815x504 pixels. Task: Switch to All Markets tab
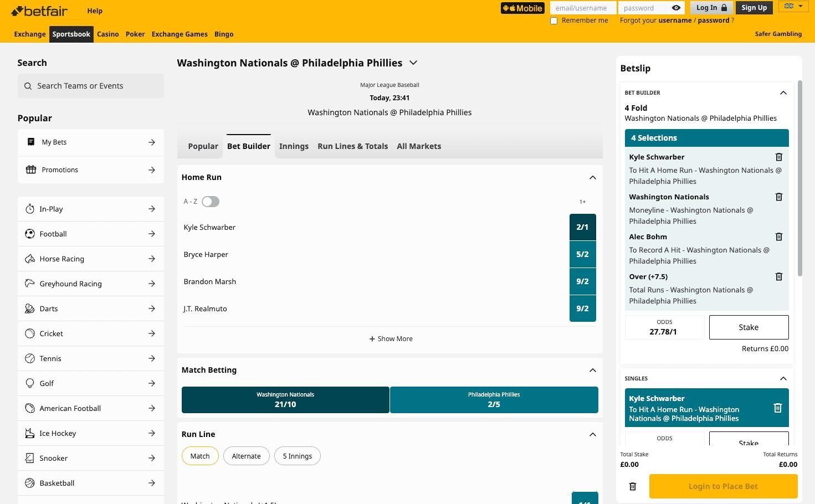pos(419,146)
